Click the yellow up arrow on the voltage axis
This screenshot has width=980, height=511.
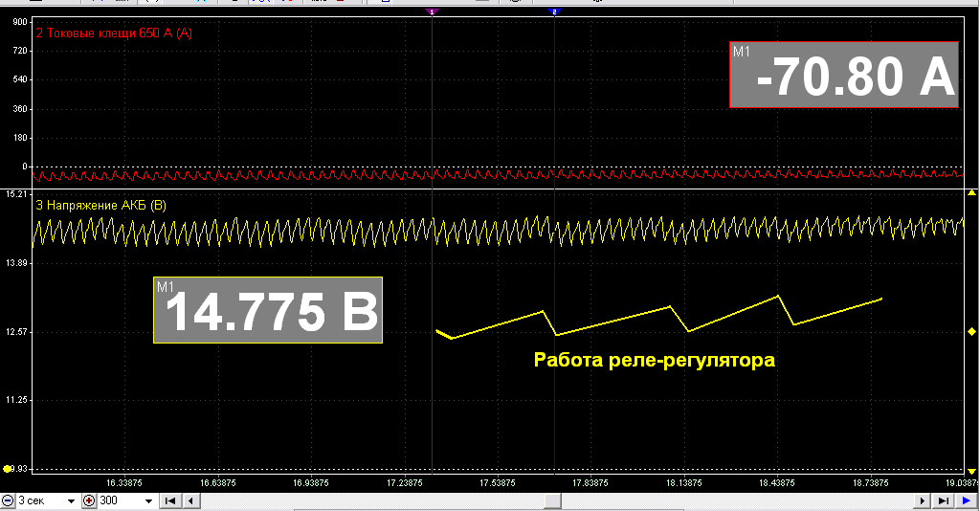pyautogui.click(x=972, y=194)
